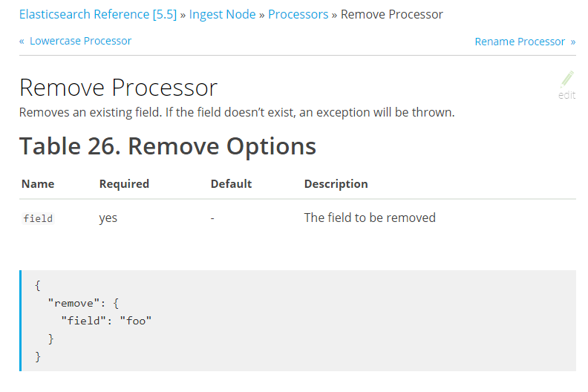
Task: Click the "Removes an existing field" paragraph
Action: (236, 113)
